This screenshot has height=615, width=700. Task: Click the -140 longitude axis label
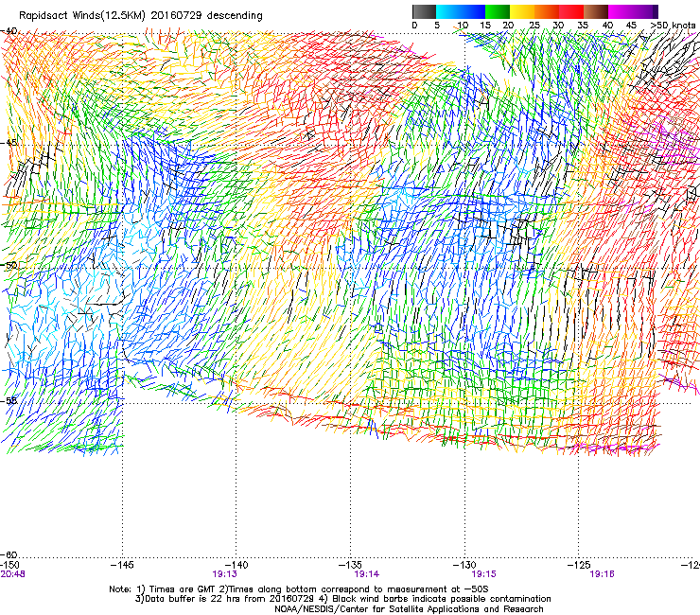[x=236, y=565]
